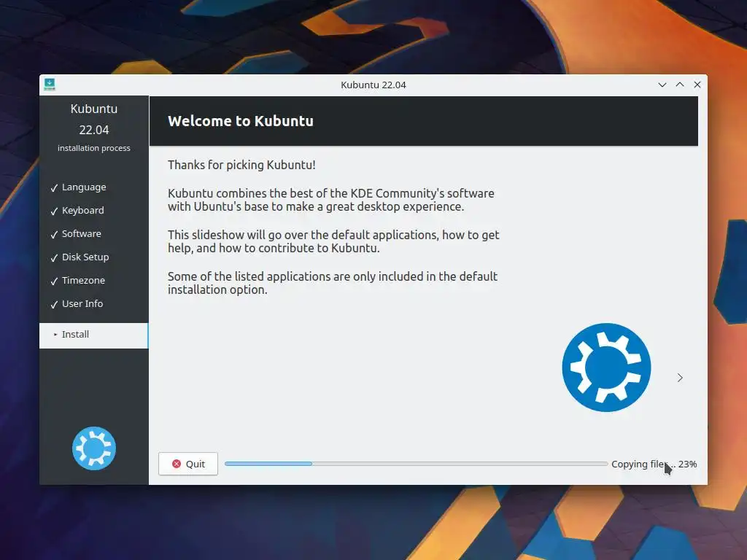Click the checkmark beside Disk Setup
The height and width of the screenshot is (560, 747).
pyautogui.click(x=54, y=258)
